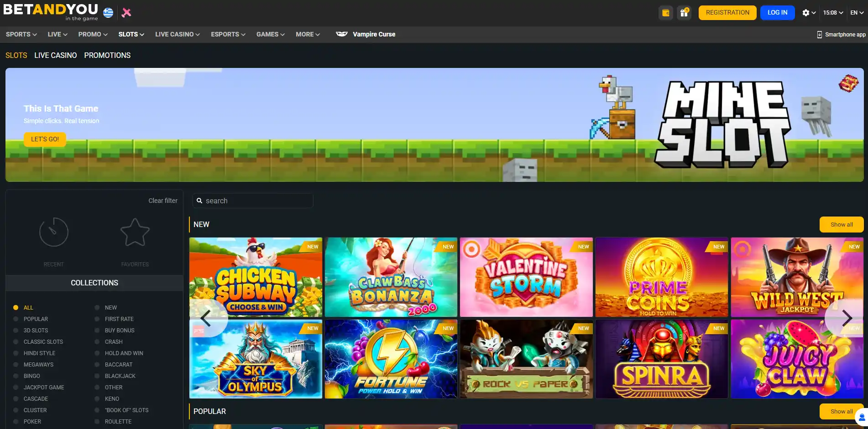Open the pink airplane Crash icon
This screenshot has height=429, width=868.
126,13
